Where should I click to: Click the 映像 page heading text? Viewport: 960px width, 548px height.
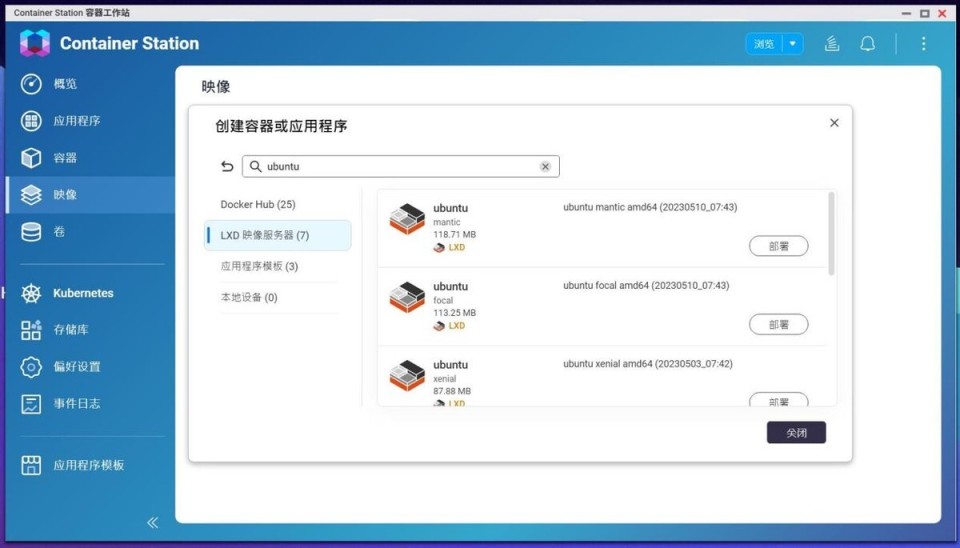(216, 86)
